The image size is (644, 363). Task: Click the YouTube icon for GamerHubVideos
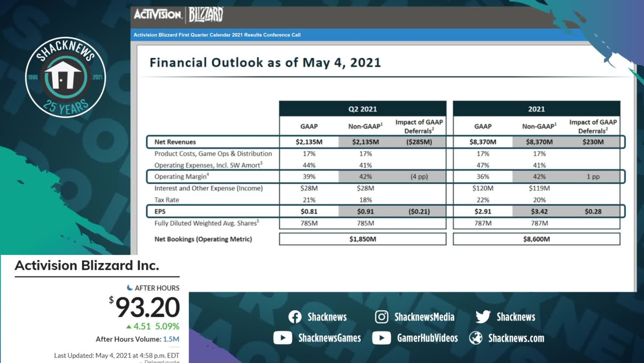pos(381,338)
